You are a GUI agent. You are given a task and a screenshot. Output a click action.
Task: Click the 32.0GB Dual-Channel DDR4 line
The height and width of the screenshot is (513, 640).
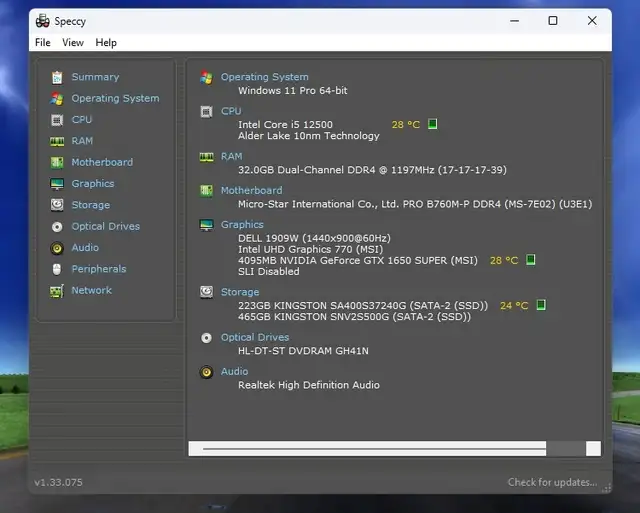(x=372, y=170)
